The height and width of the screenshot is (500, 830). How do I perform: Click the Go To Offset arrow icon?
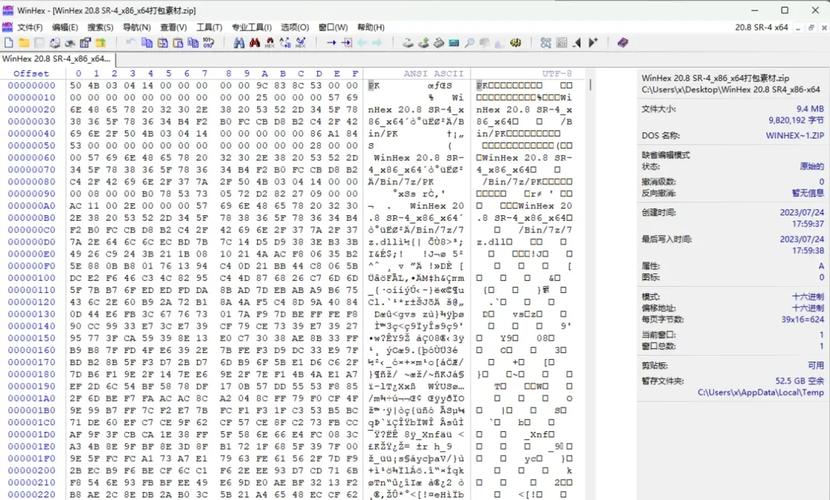[x=331, y=43]
